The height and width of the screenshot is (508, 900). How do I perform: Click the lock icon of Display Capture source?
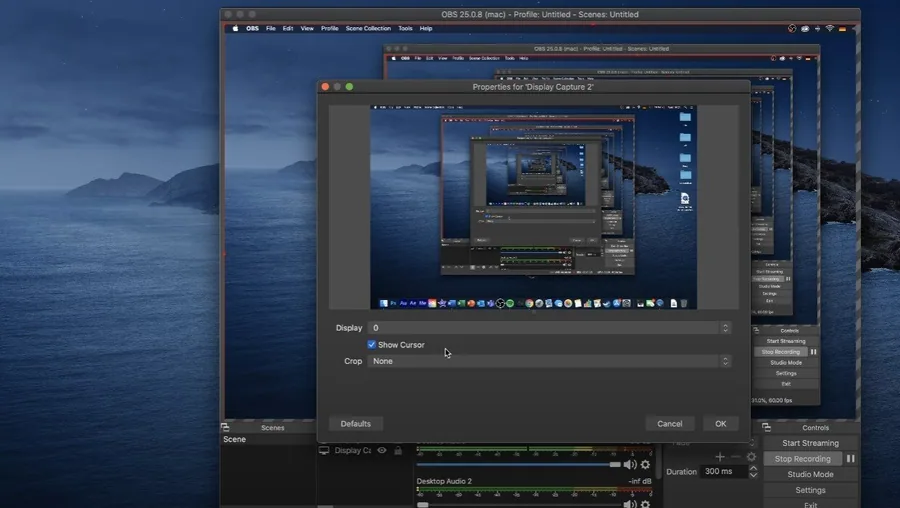point(398,451)
